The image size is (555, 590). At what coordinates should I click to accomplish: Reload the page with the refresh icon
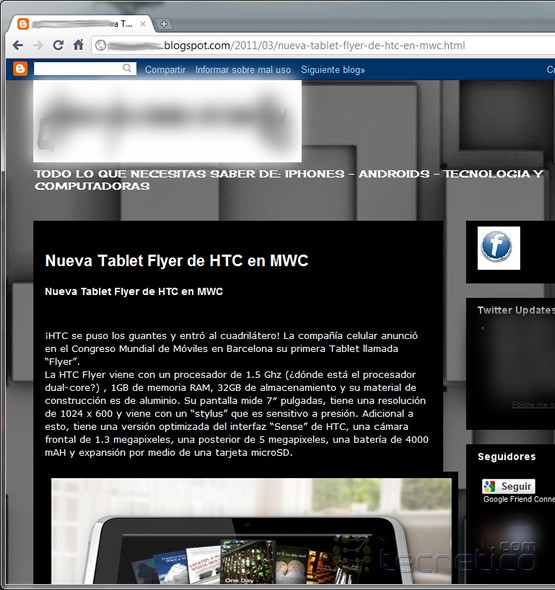point(58,45)
